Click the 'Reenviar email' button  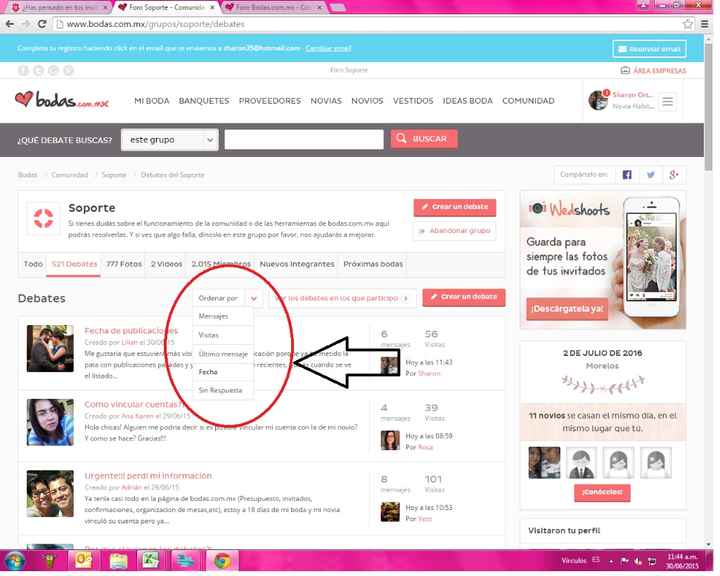pos(649,49)
